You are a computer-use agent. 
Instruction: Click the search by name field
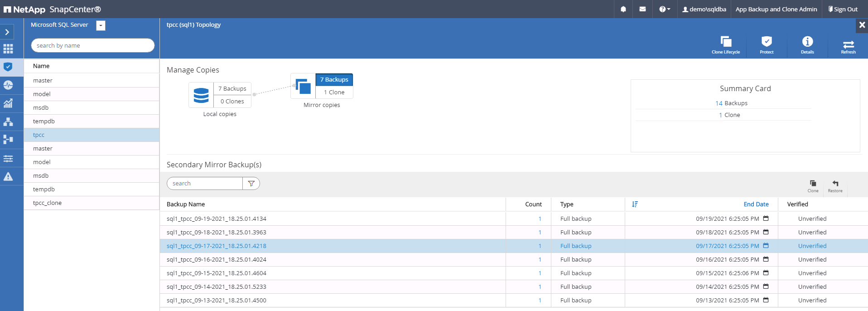point(92,45)
